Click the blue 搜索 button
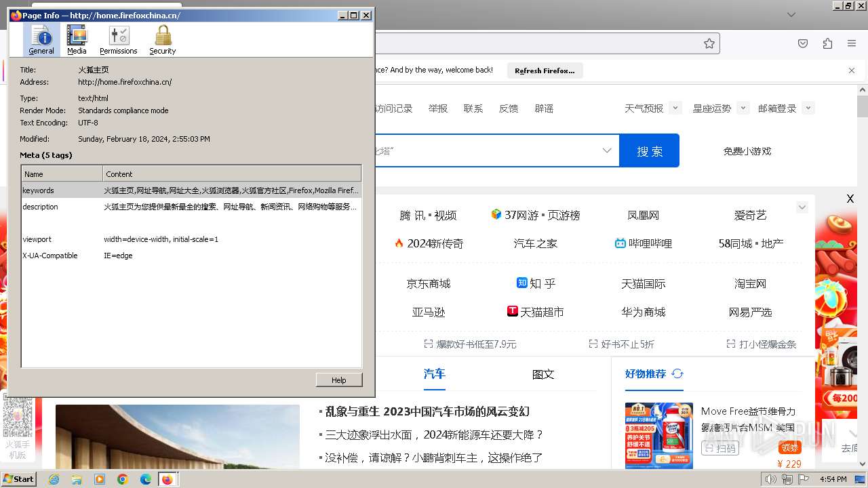 [650, 150]
